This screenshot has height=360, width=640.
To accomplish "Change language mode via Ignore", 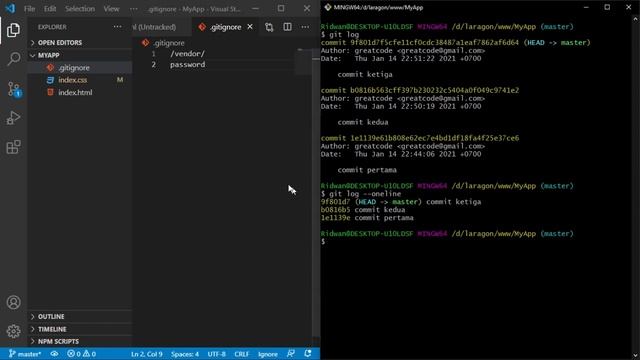I will pos(268,354).
